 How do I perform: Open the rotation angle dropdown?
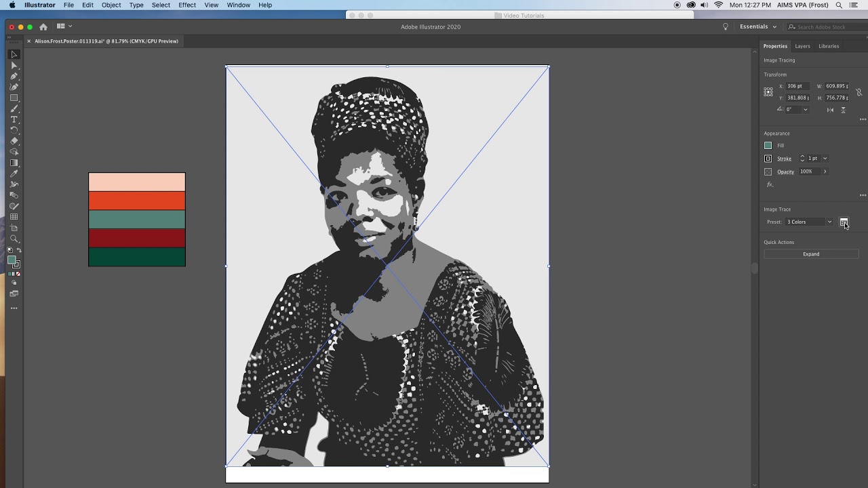tap(806, 110)
